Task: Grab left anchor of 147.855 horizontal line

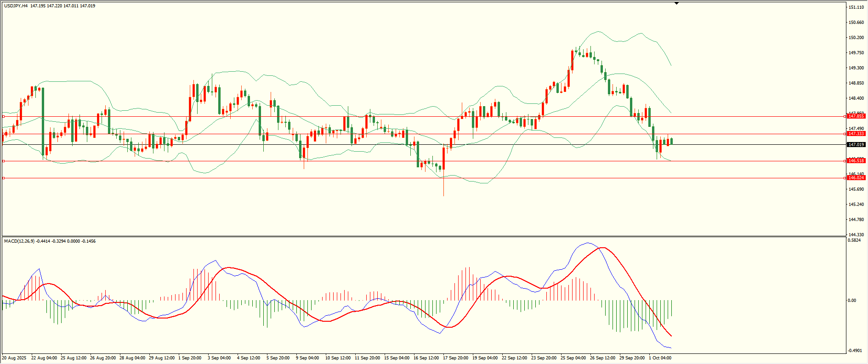Action: pos(4,117)
